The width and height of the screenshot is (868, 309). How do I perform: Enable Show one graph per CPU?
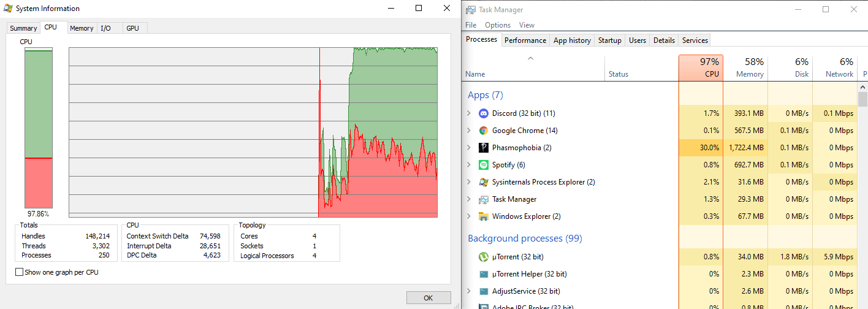pyautogui.click(x=19, y=272)
